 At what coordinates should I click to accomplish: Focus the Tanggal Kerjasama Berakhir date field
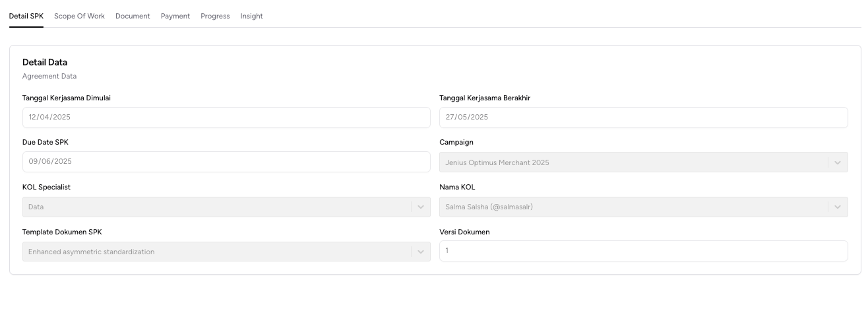(643, 118)
